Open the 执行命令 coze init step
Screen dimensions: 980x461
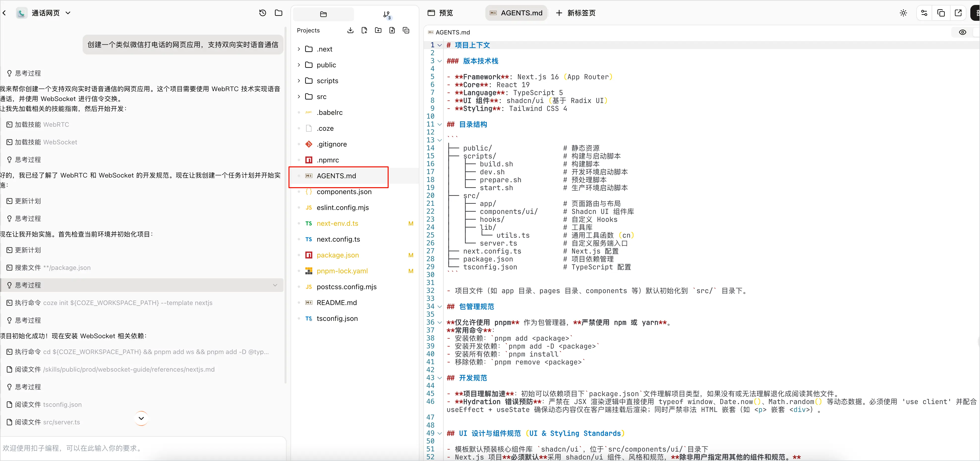click(110, 303)
